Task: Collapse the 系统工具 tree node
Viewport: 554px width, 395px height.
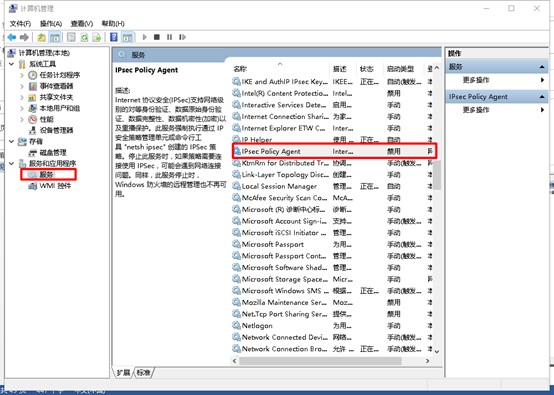Action: tap(12, 64)
